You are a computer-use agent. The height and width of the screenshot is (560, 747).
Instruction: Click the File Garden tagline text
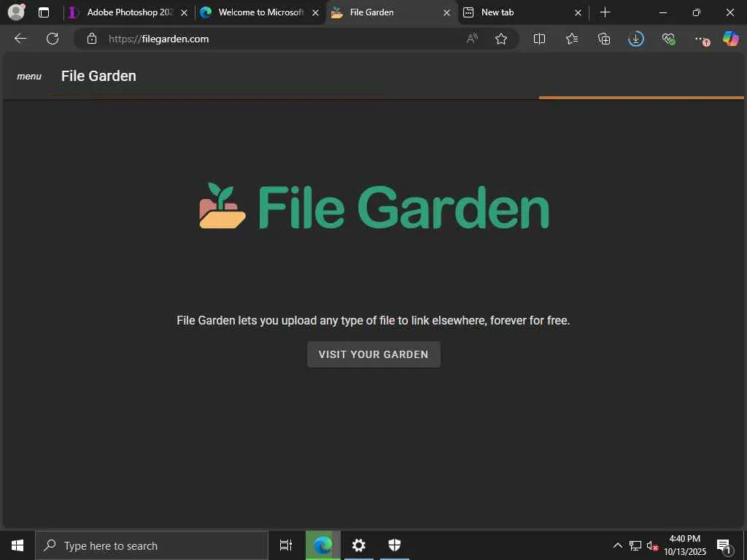[373, 321]
